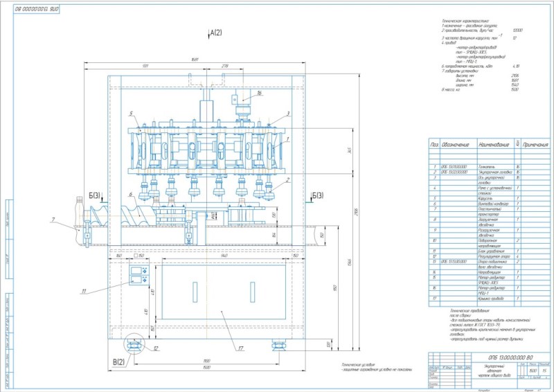Select the right section mark Б(3)
Image resolution: width=554 pixels, height=392 pixels.
pyautogui.click(x=318, y=195)
